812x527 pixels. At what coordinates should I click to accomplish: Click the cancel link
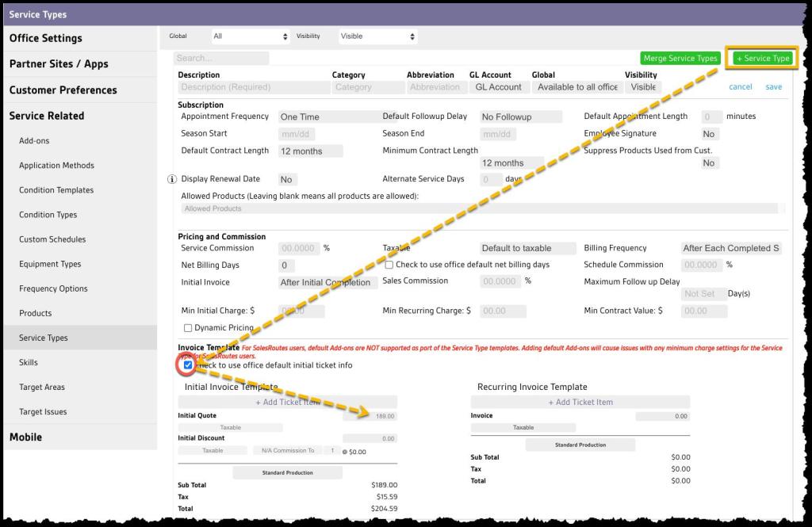tap(740, 87)
